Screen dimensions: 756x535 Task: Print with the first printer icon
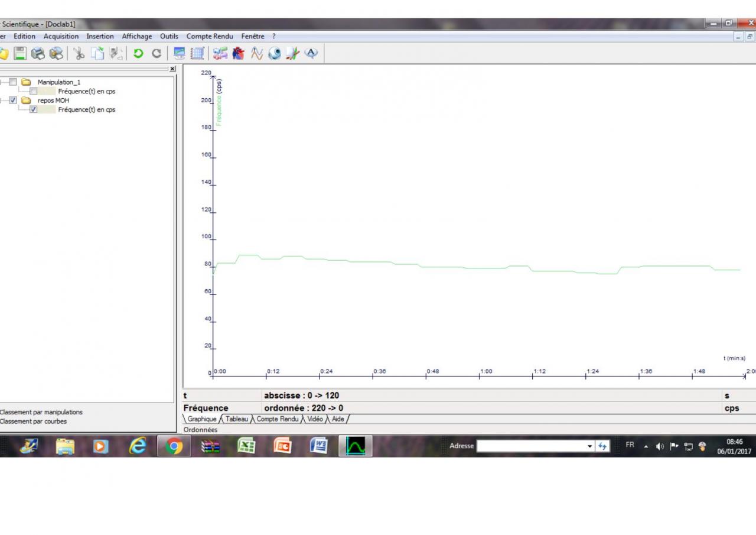pos(38,54)
